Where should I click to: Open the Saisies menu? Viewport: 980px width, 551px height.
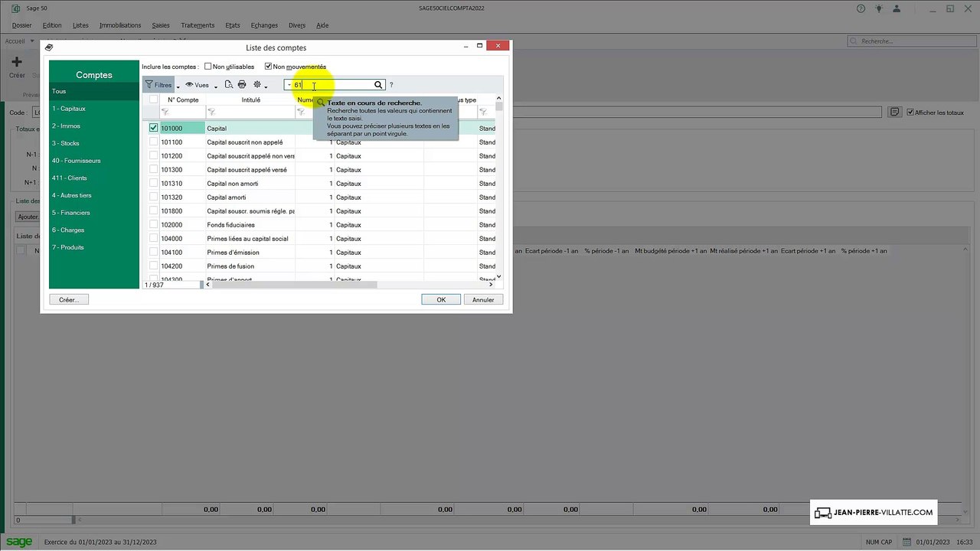(x=161, y=25)
